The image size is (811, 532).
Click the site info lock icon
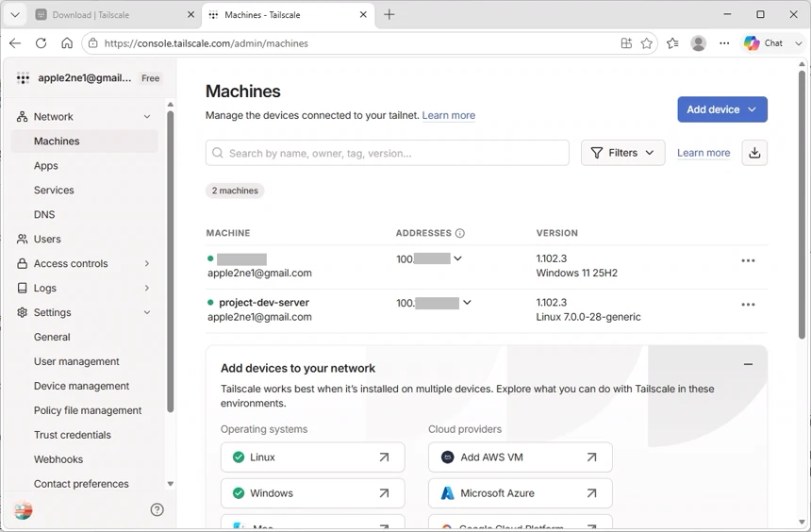tap(93, 43)
